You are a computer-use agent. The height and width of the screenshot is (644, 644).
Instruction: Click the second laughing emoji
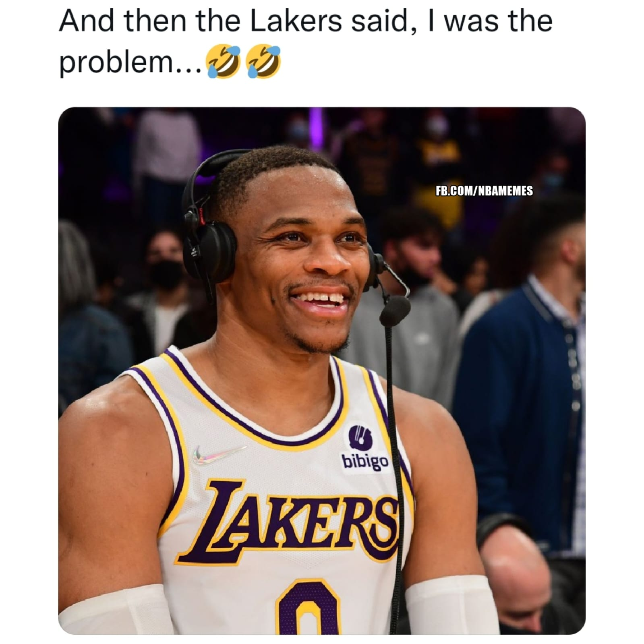click(264, 61)
